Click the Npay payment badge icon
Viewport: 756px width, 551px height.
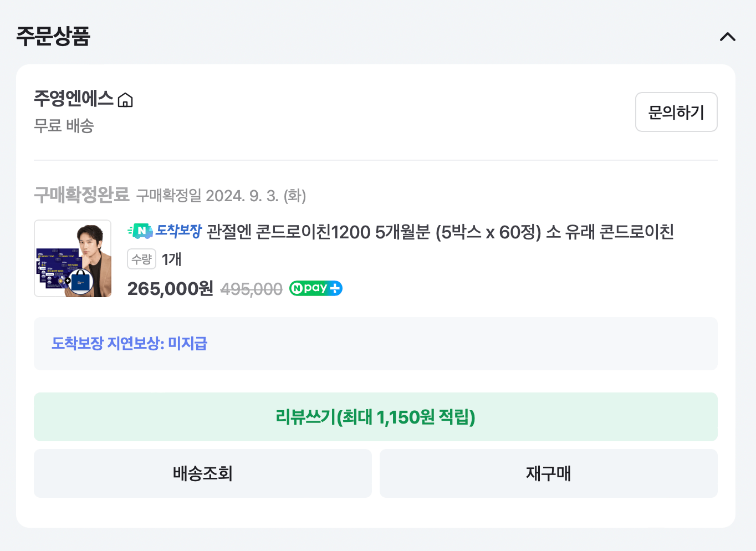[315, 288]
